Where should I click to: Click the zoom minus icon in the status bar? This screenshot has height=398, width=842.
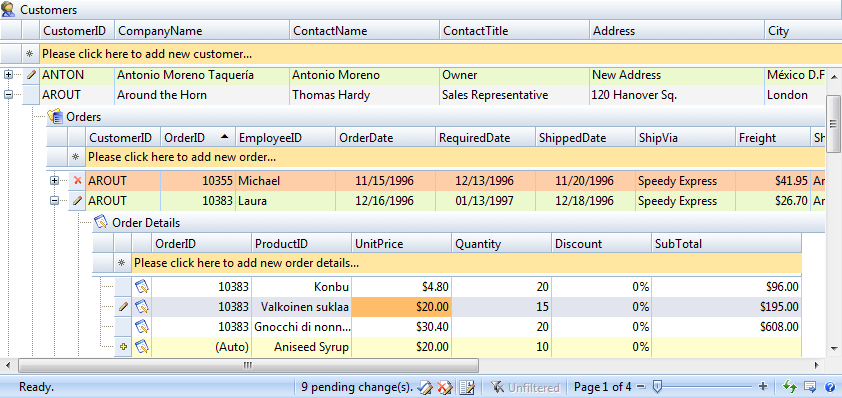pyautogui.click(x=641, y=386)
